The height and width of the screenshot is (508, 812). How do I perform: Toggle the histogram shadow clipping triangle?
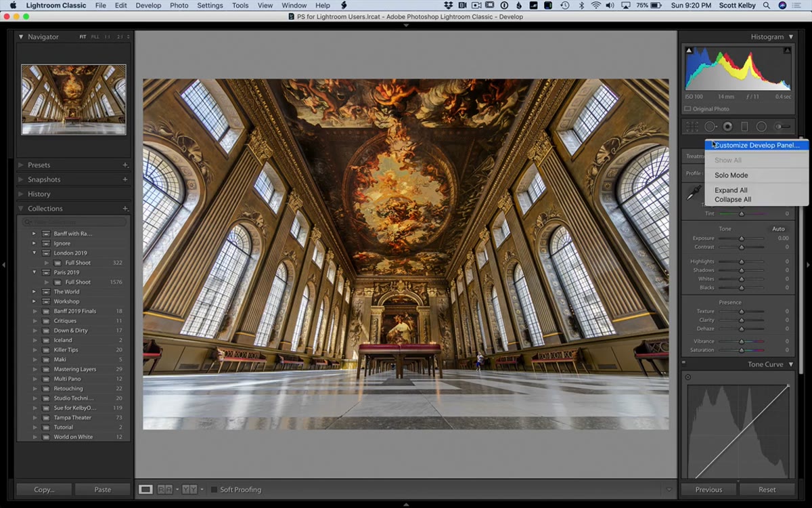click(x=690, y=50)
